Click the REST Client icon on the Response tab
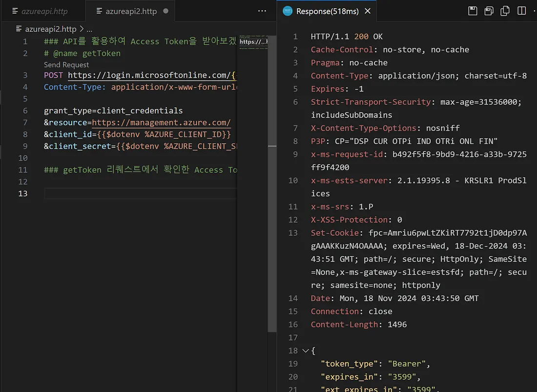This screenshot has width=537, height=392. click(288, 11)
